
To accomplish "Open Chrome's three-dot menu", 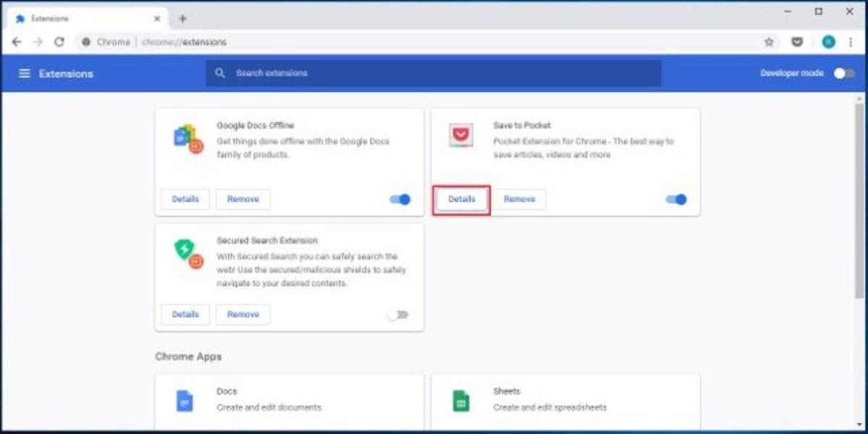I will (x=851, y=42).
